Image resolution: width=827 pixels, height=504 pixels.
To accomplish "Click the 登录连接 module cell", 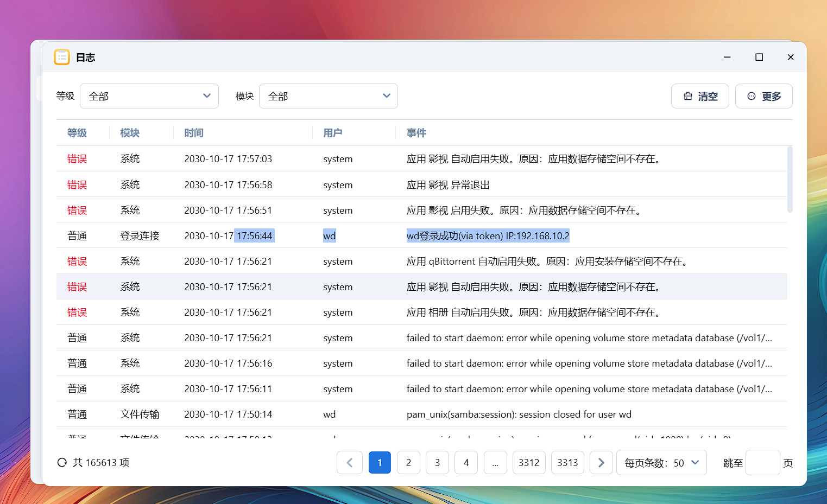I will (140, 235).
